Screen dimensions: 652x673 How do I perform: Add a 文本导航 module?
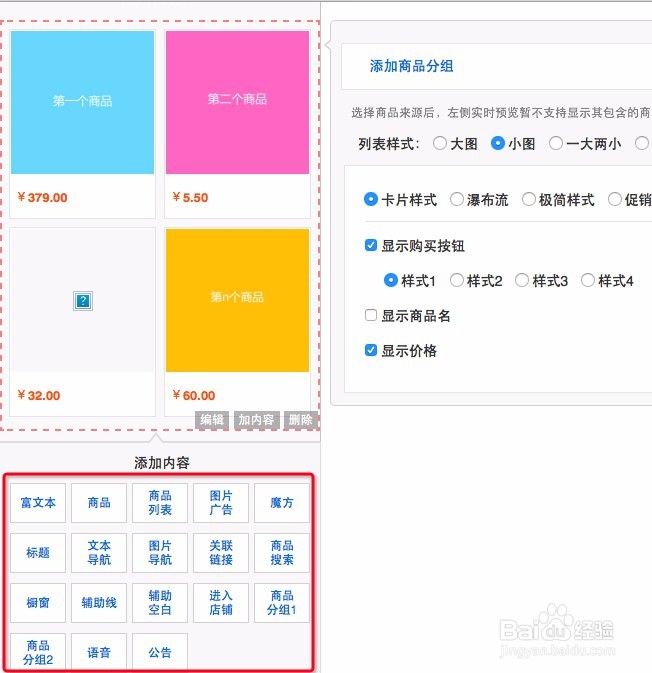[x=99, y=553]
